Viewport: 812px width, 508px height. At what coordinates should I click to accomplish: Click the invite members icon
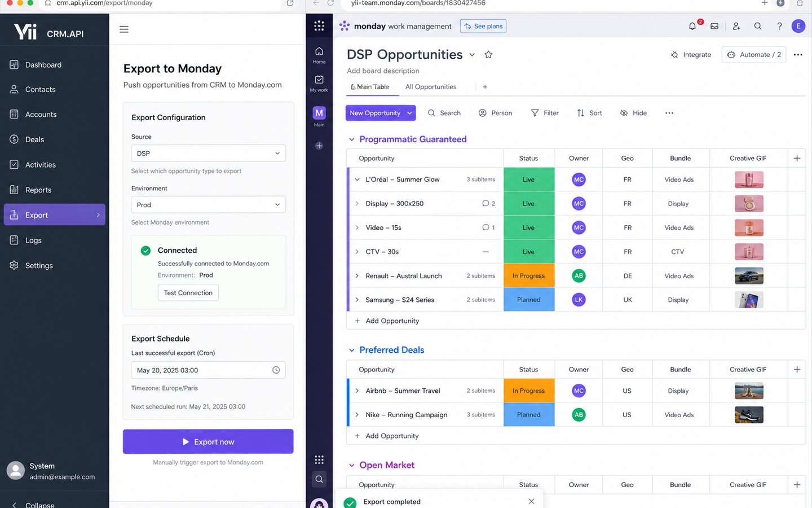736,26
